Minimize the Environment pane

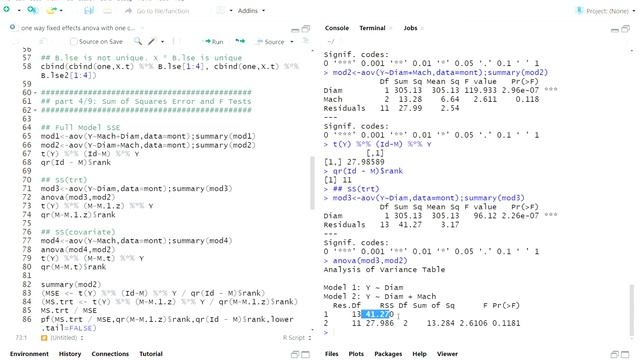pos(295,355)
